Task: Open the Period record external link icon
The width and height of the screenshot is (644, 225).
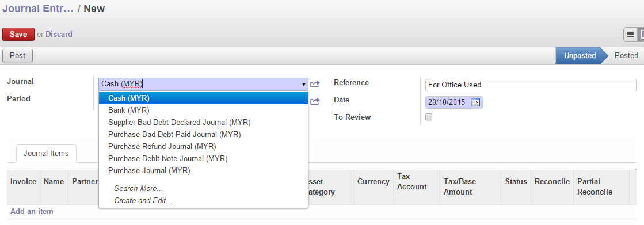Action: (x=315, y=101)
